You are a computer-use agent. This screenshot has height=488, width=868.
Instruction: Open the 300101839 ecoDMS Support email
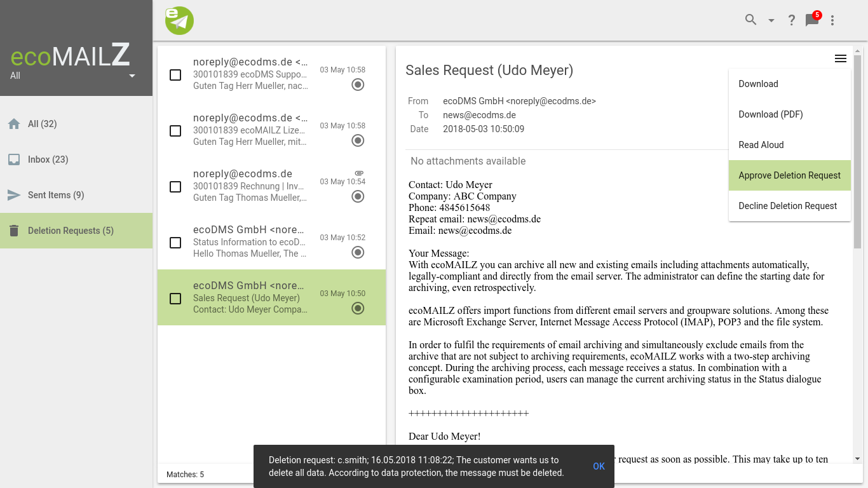pos(271,74)
